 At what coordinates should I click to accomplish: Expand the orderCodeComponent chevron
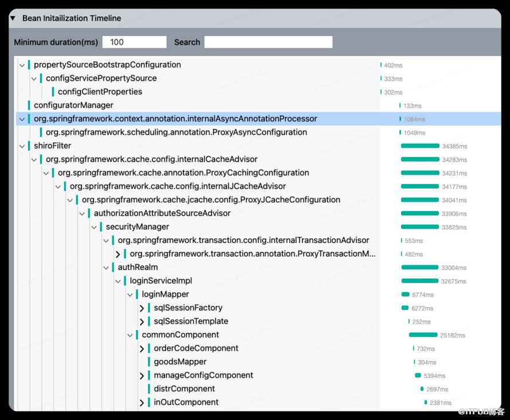(x=142, y=349)
